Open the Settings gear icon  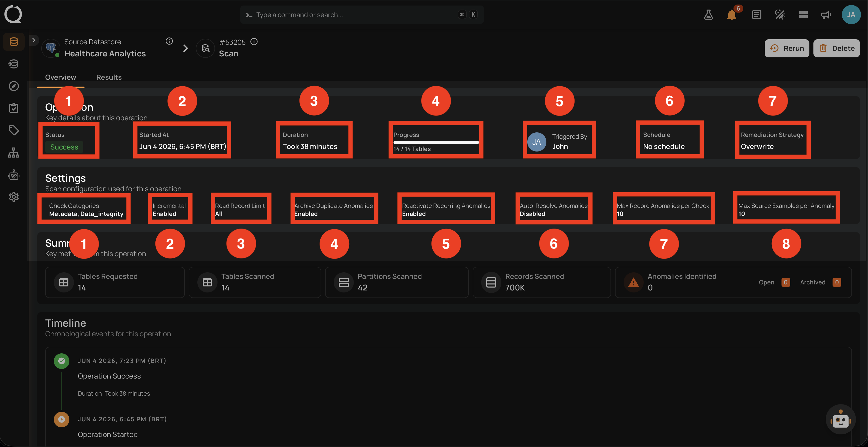[14, 197]
